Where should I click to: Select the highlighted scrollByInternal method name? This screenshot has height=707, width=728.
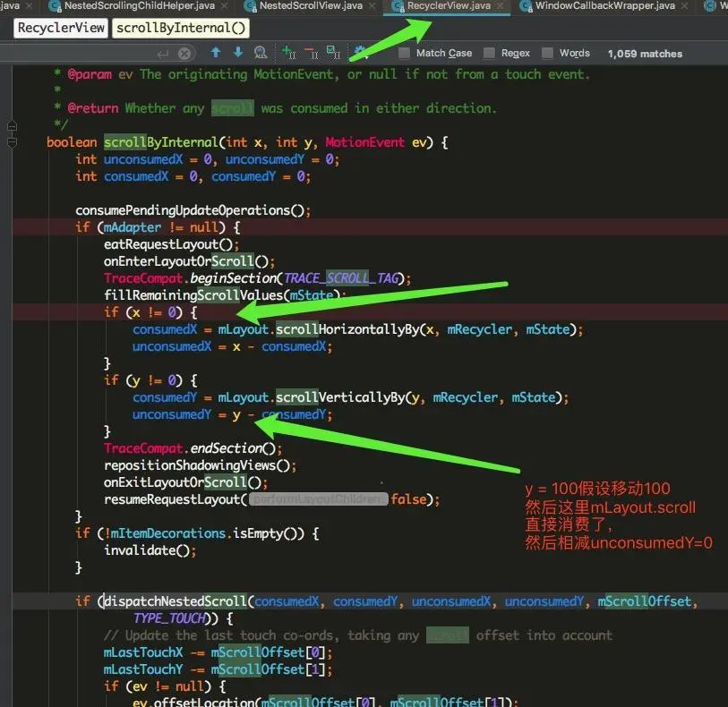pyautogui.click(x=158, y=141)
